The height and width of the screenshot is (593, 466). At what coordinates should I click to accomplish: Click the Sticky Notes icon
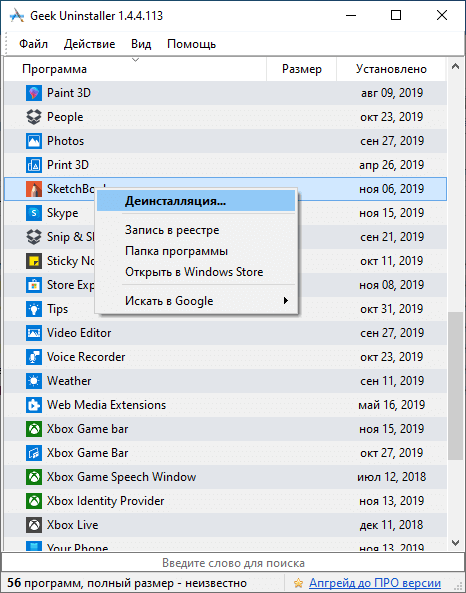[34, 261]
